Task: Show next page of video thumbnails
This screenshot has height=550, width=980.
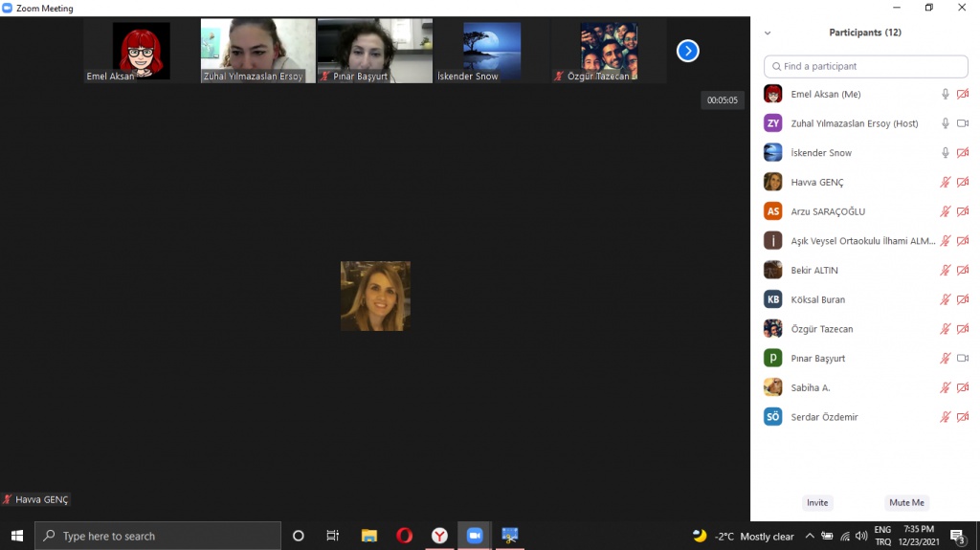Action: tap(687, 51)
